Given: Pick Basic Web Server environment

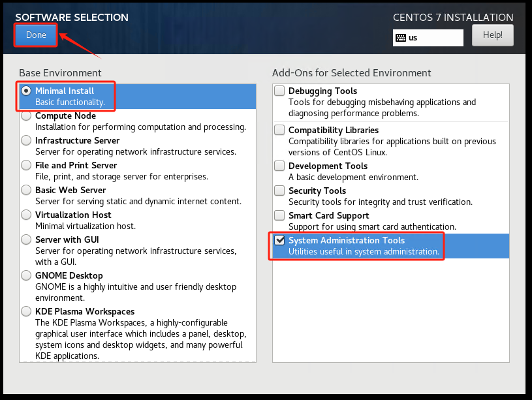Looking at the screenshot, I should pos(26,191).
